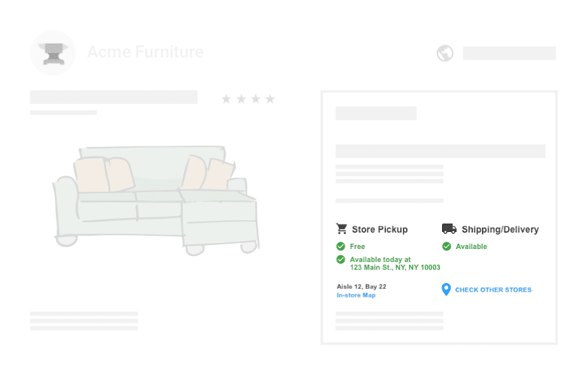This screenshot has width=588, height=375.
Task: Open CHECK OTHER STORES link
Action: [x=493, y=290]
